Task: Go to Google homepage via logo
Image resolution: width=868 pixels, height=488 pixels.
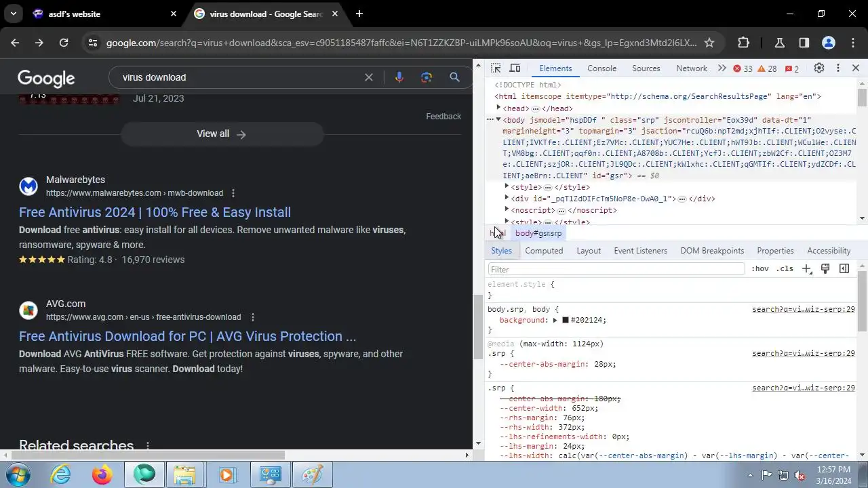Action: pos(46,79)
